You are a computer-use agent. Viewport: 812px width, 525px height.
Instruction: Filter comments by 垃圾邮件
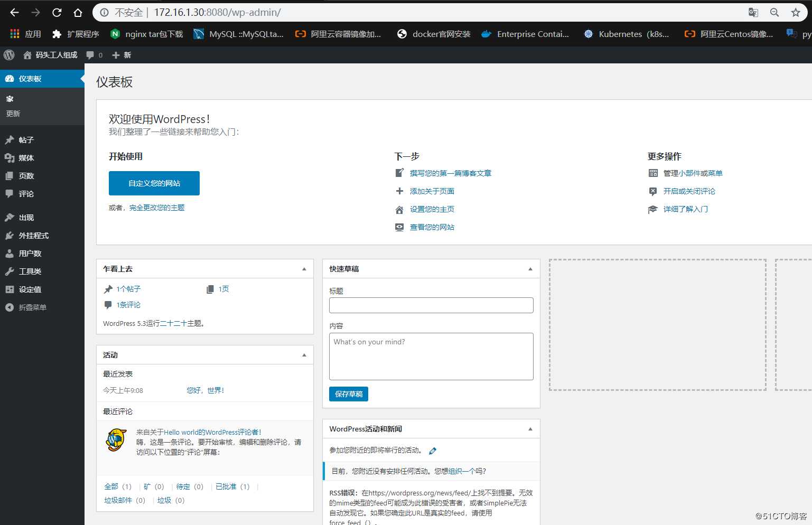[118, 500]
